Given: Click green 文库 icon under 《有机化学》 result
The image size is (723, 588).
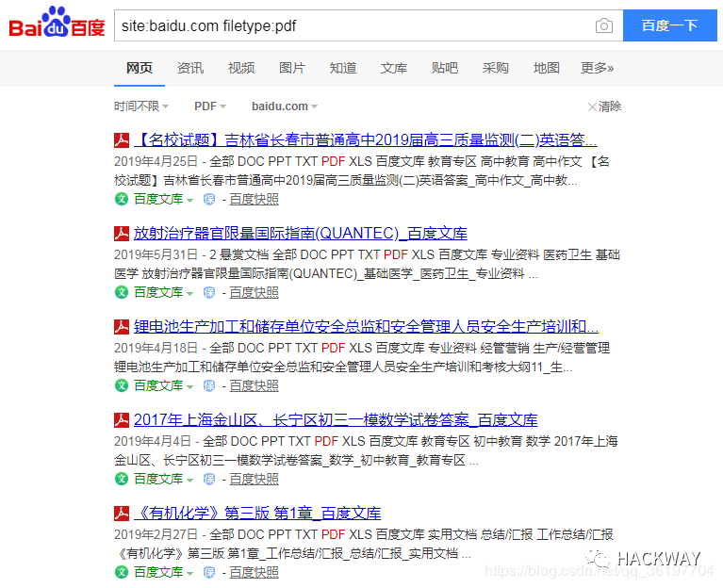Looking at the screenshot, I should [122, 572].
